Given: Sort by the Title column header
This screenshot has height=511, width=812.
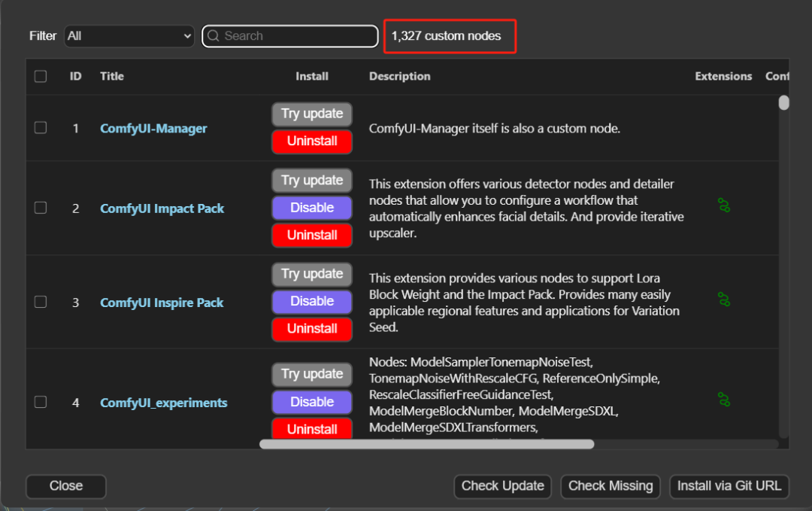Looking at the screenshot, I should tap(112, 76).
